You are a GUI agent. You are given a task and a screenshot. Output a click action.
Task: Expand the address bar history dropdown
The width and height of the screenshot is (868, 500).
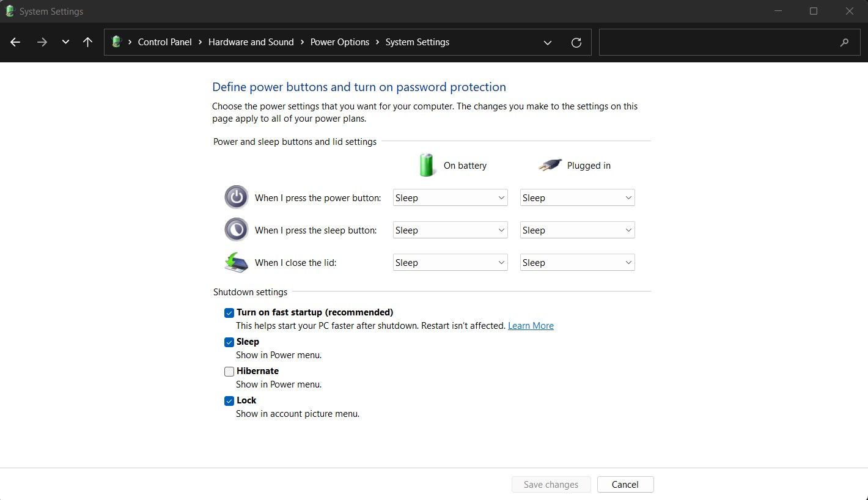pyautogui.click(x=547, y=42)
